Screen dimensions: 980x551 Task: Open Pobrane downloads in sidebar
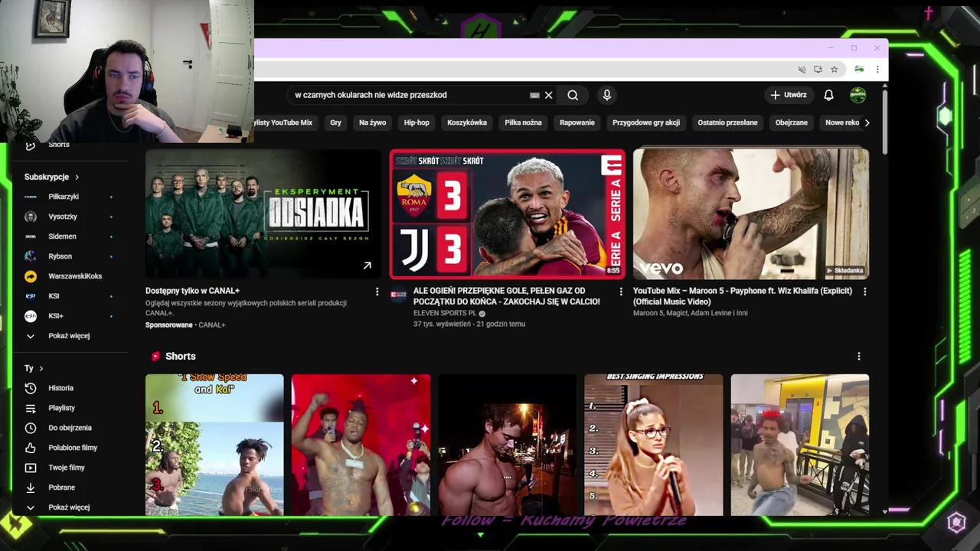pos(61,487)
